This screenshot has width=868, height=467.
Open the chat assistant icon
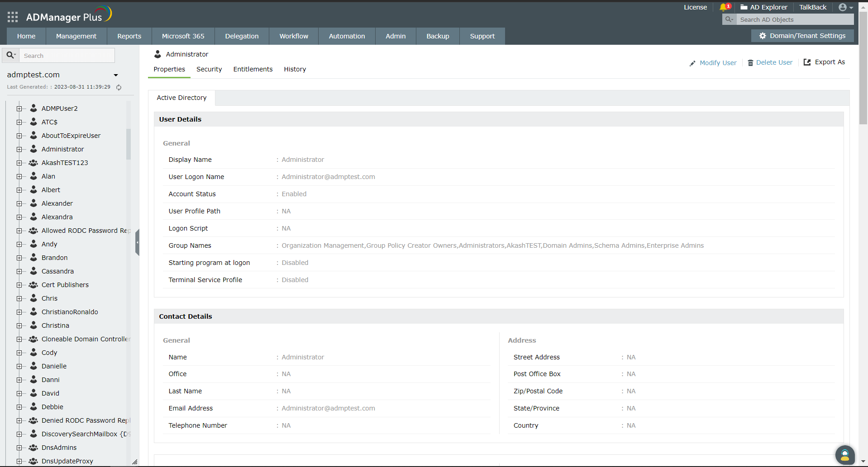click(845, 455)
